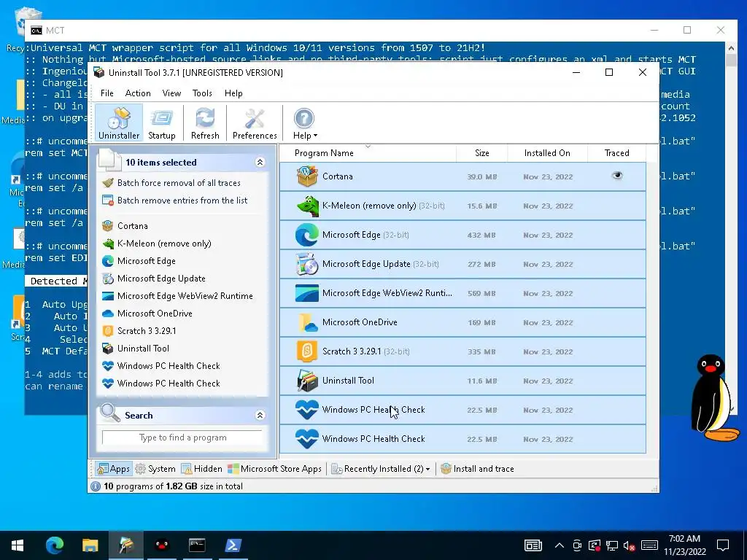
Task: Switch to the Apps tab
Action: [113, 469]
